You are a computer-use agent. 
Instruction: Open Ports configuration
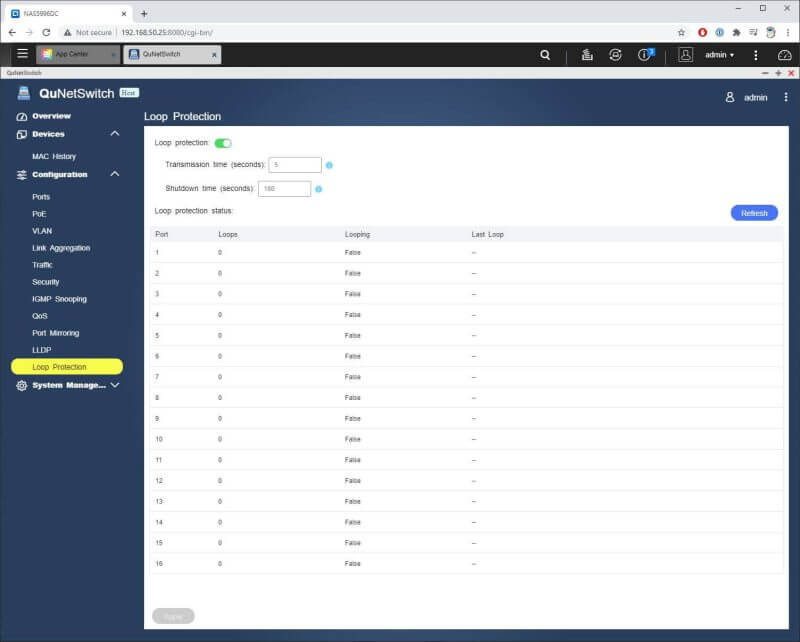click(x=41, y=197)
